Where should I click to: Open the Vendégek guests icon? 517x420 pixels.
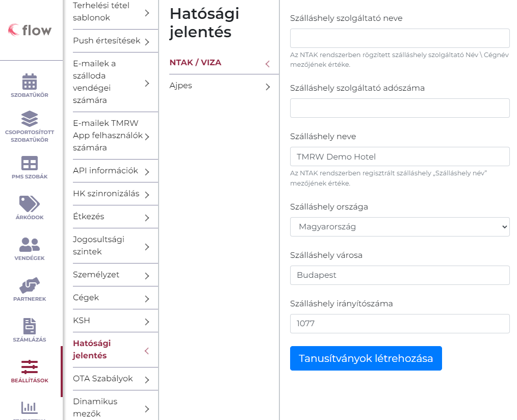point(30,245)
